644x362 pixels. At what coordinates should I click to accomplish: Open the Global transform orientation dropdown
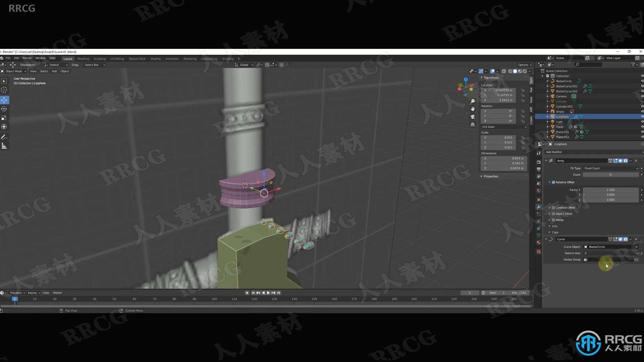coord(244,65)
